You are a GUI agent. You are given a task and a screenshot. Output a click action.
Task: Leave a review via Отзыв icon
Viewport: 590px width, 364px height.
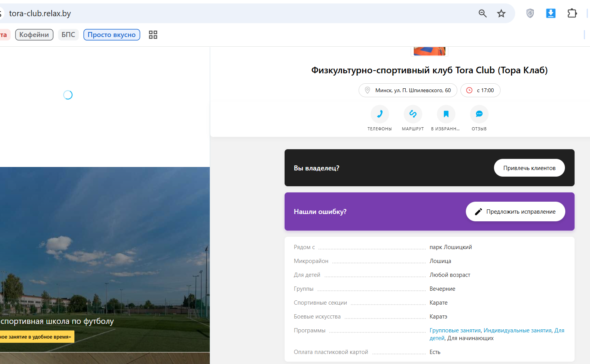479,114
